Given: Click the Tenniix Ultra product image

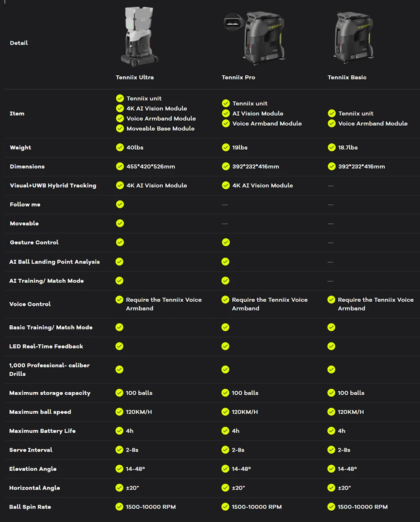Looking at the screenshot, I should point(140,37).
